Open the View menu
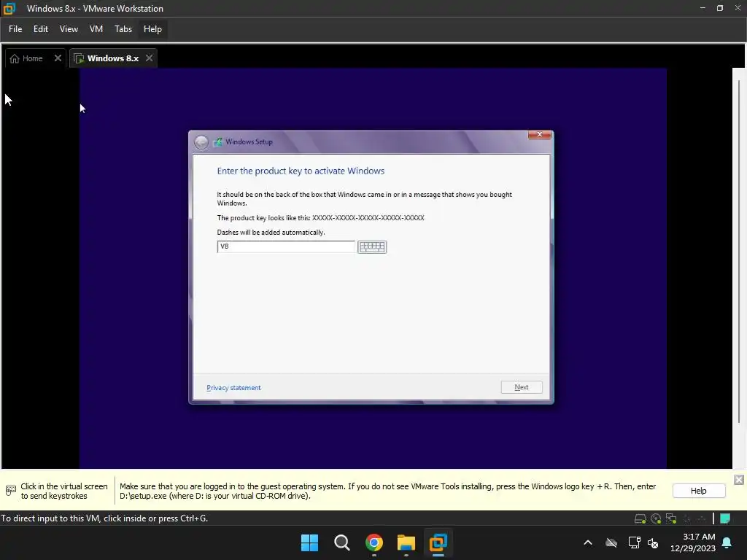This screenshot has width=747, height=560. tap(69, 29)
